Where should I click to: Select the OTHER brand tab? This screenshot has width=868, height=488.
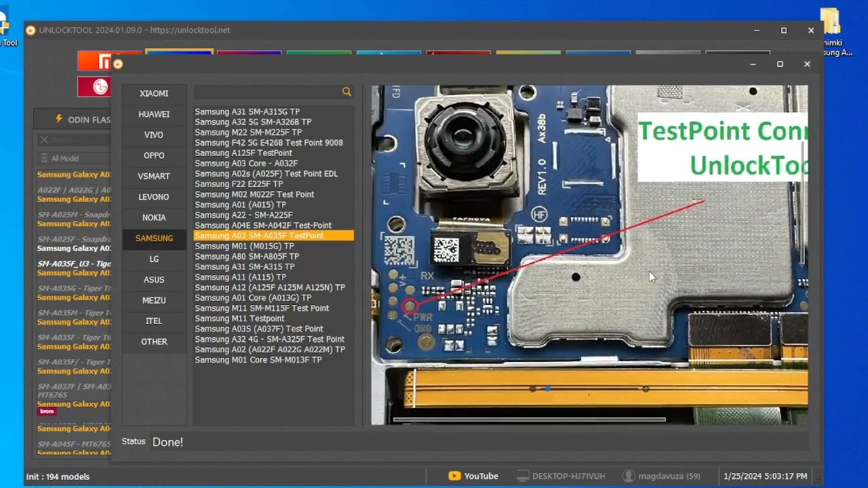click(154, 342)
